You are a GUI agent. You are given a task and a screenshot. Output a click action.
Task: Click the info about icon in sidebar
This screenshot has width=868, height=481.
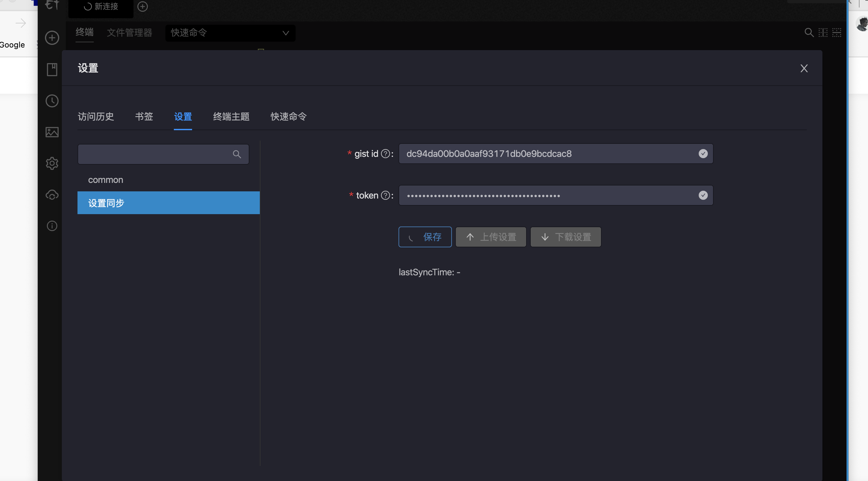point(52,226)
